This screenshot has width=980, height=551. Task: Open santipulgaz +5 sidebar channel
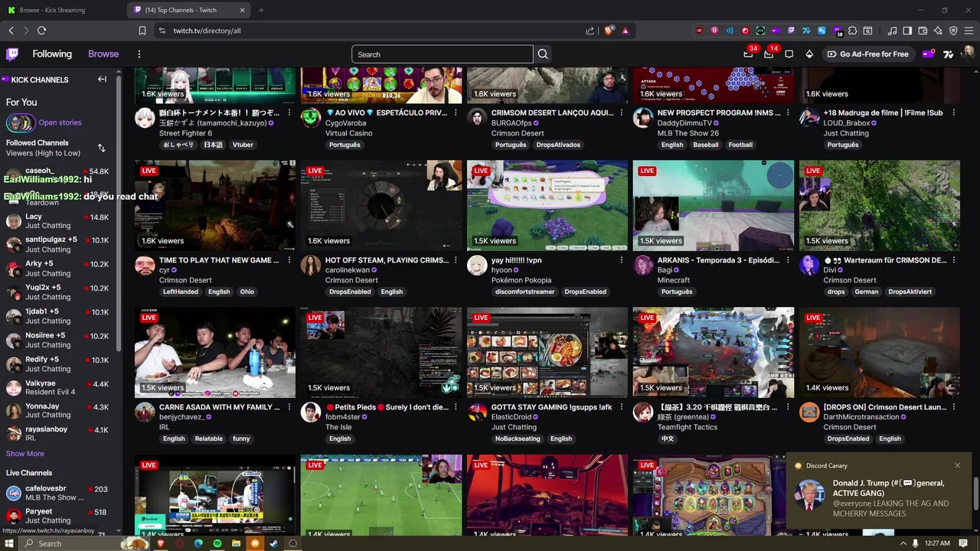[59, 244]
